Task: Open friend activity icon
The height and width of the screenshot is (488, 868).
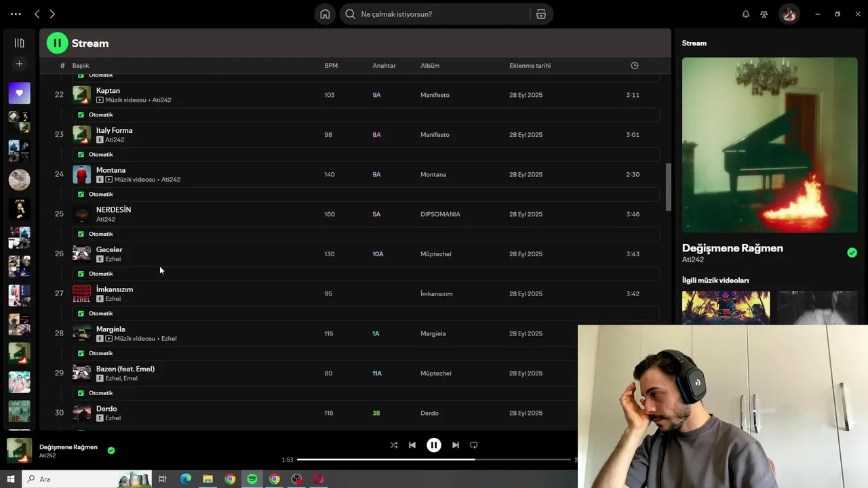Action: (764, 14)
